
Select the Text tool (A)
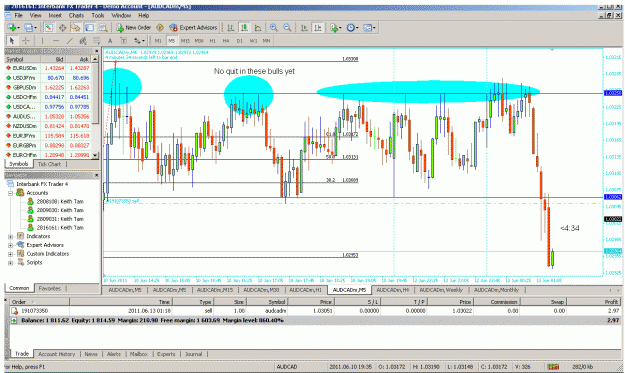pos(110,41)
